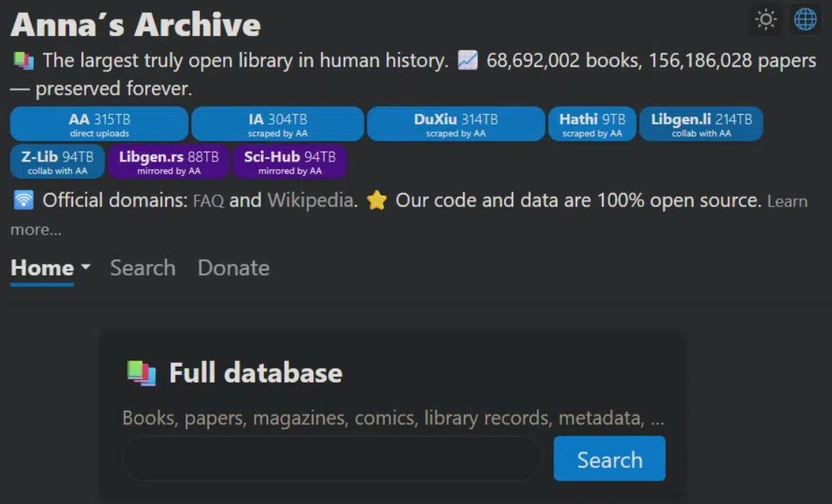This screenshot has width=832, height=504.
Task: Click the 'Full database' heading
Action: coord(256,373)
